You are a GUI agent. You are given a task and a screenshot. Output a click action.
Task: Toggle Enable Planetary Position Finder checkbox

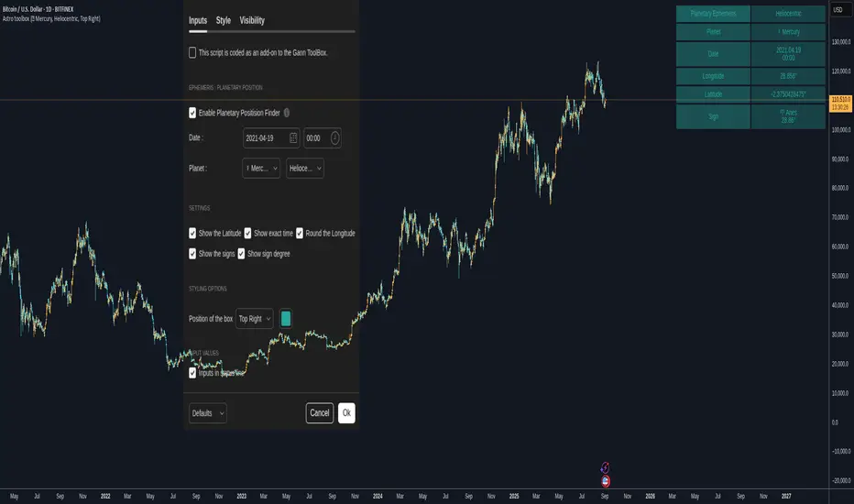[x=192, y=113]
